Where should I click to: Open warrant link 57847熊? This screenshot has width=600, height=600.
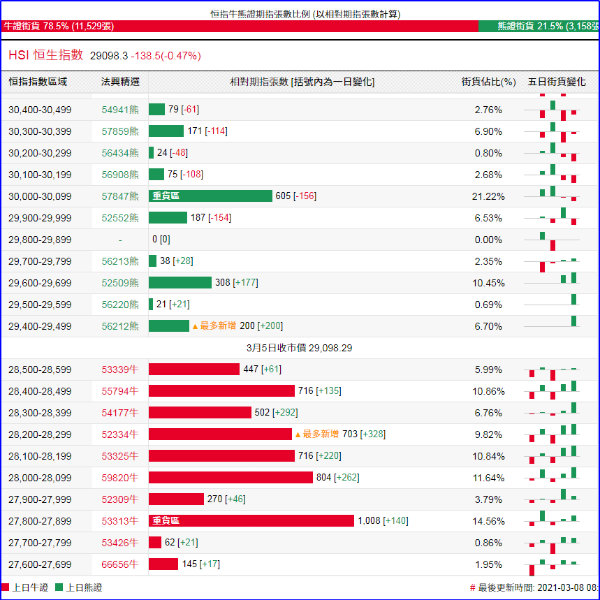point(120,196)
